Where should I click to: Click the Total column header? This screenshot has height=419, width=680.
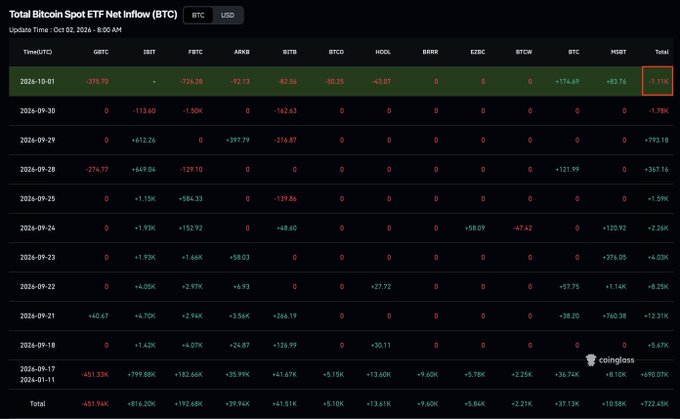pos(661,52)
